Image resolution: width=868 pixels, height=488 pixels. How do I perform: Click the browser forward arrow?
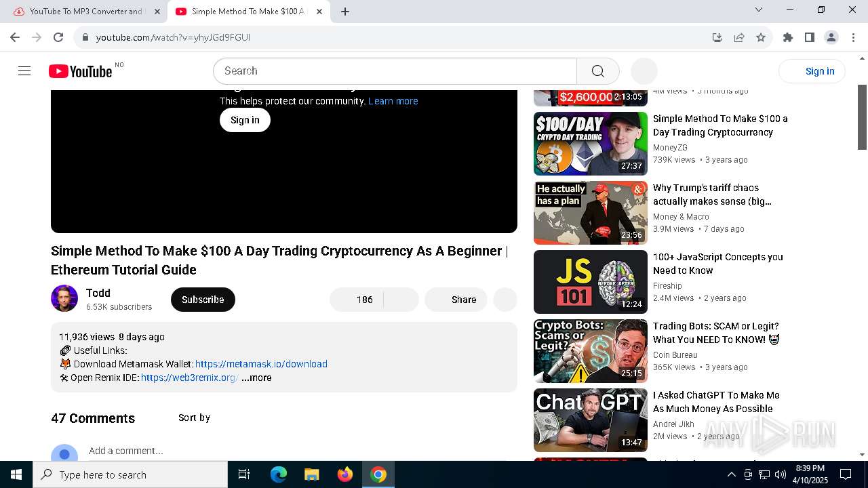click(x=37, y=37)
